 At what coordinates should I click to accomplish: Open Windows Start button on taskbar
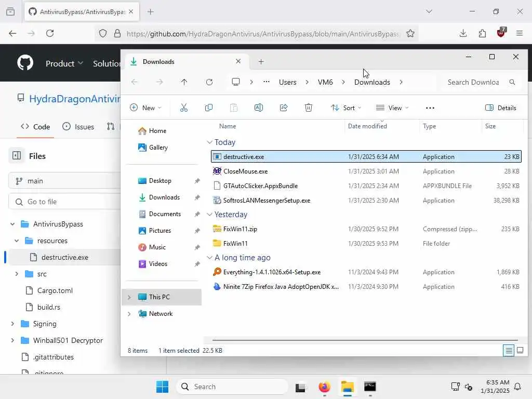tap(162, 387)
